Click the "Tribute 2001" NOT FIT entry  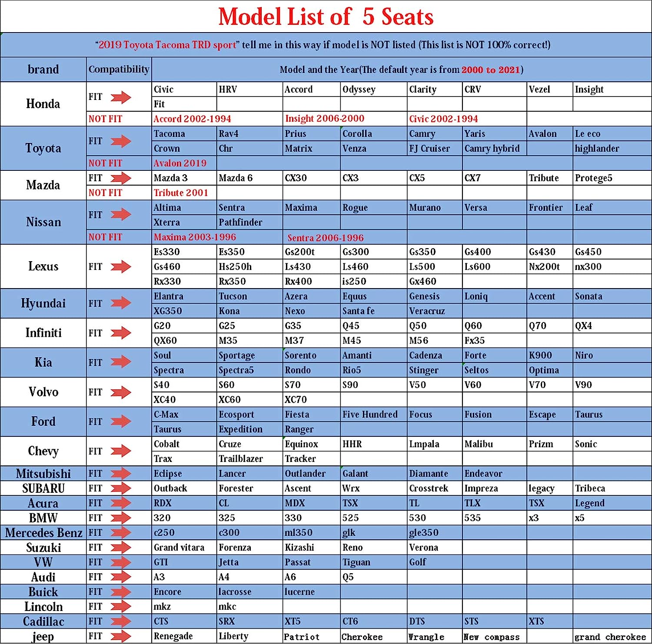(x=181, y=193)
